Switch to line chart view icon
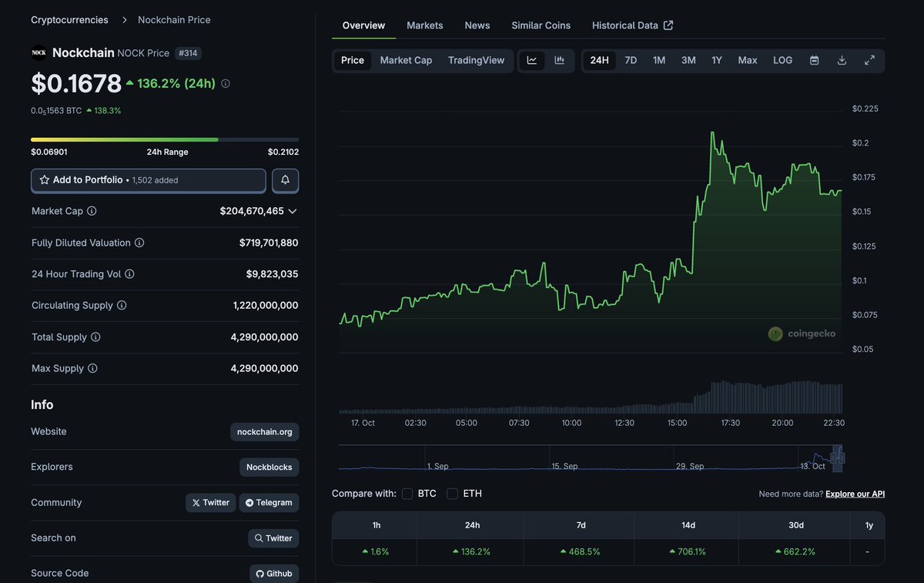The height and width of the screenshot is (583, 924). click(532, 60)
